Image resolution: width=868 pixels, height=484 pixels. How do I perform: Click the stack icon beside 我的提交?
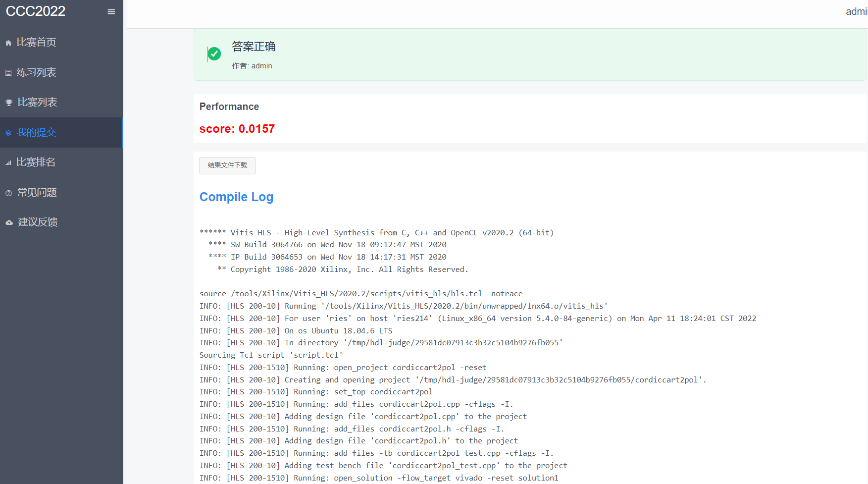[8, 133]
